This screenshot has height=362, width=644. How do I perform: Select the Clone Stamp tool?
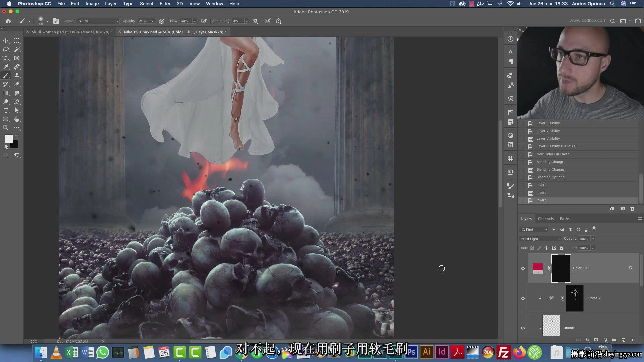[17, 75]
